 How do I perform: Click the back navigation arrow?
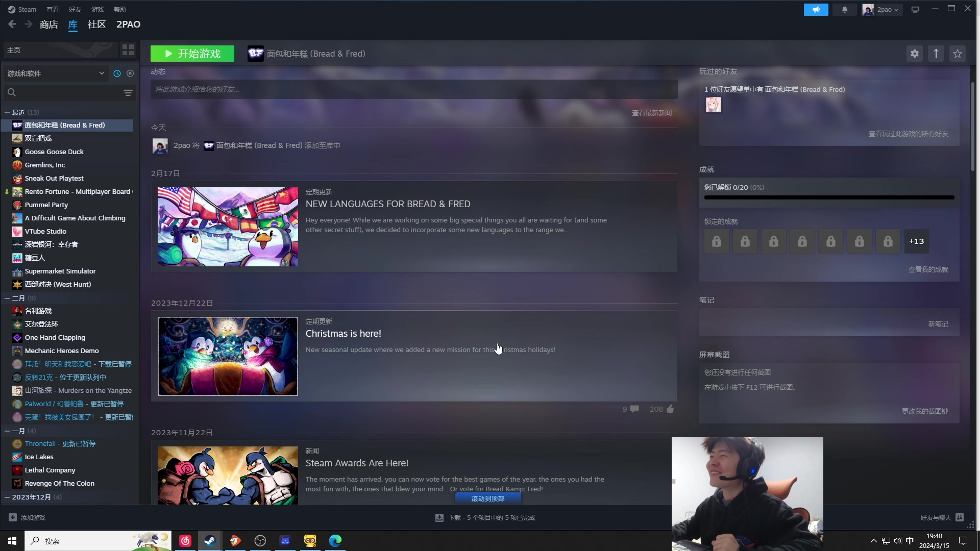(12, 24)
